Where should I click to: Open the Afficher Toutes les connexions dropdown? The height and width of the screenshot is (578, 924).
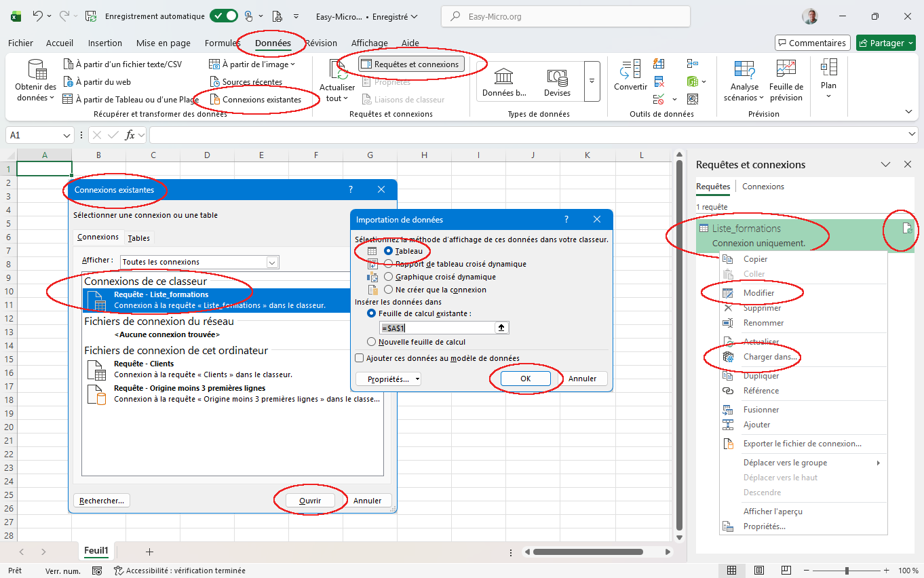pyautogui.click(x=272, y=262)
